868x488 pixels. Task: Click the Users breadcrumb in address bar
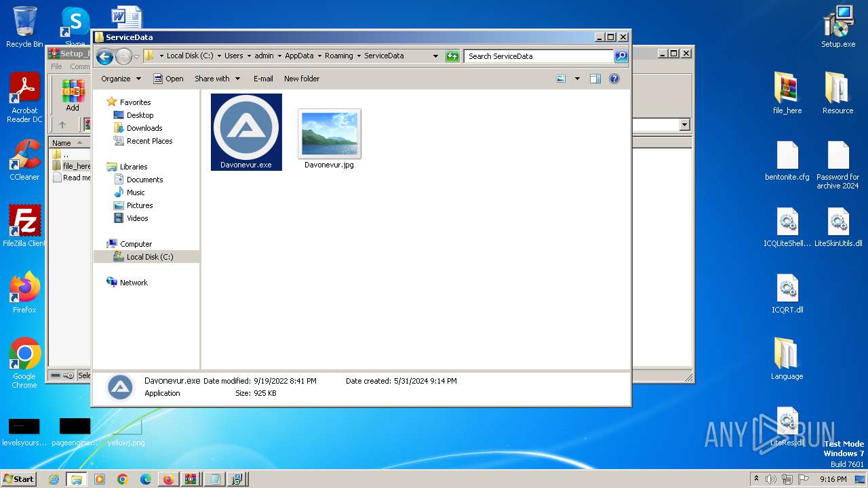[234, 56]
